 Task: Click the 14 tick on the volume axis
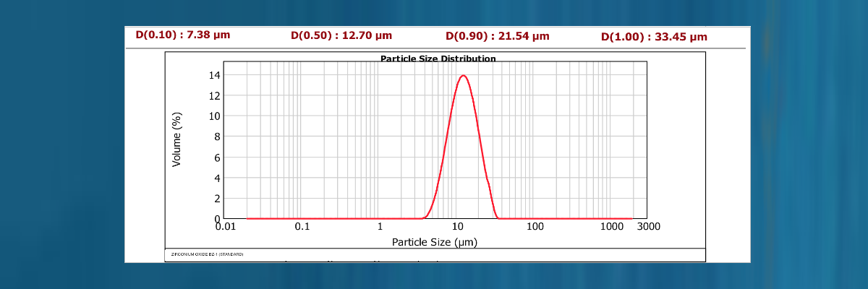214,74
